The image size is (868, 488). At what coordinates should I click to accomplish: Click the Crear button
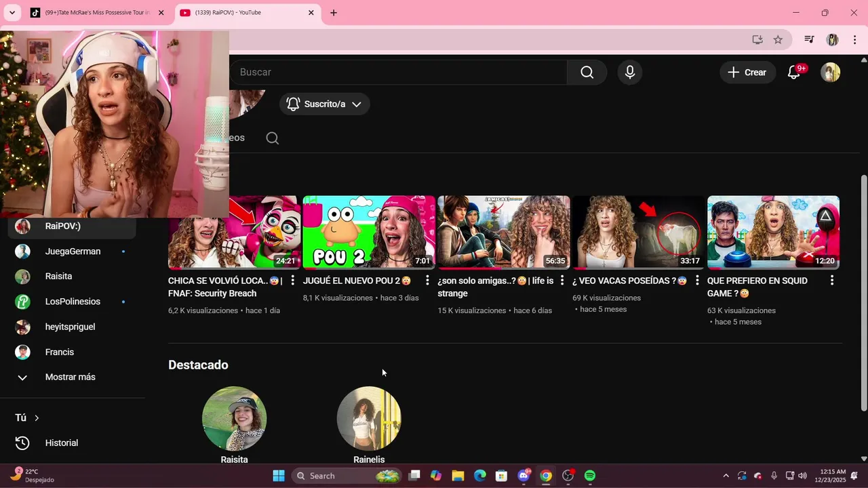click(747, 73)
